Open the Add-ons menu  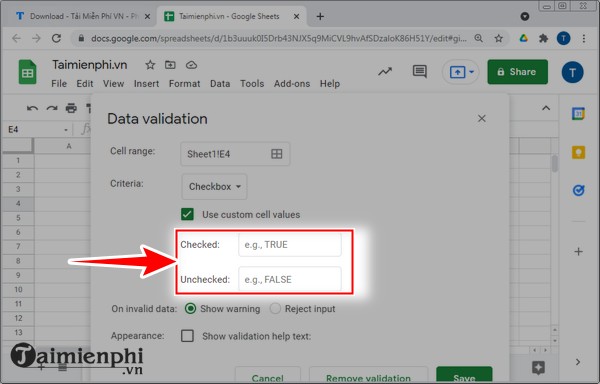pyautogui.click(x=292, y=83)
